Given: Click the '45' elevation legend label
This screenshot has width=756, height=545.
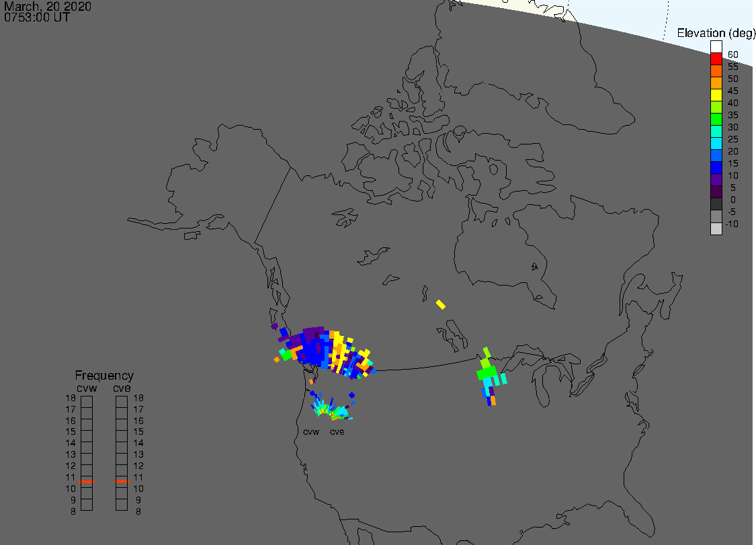Looking at the screenshot, I should (733, 91).
